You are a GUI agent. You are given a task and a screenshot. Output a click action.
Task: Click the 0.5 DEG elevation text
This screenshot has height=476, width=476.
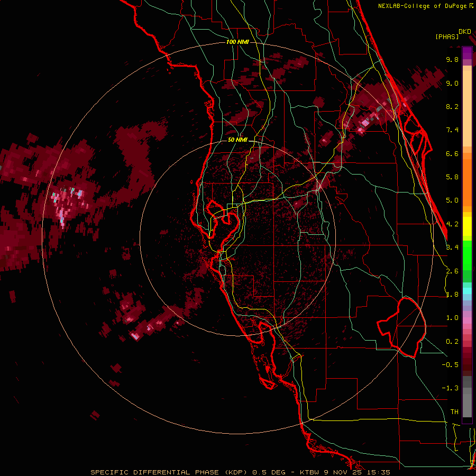coord(269,472)
